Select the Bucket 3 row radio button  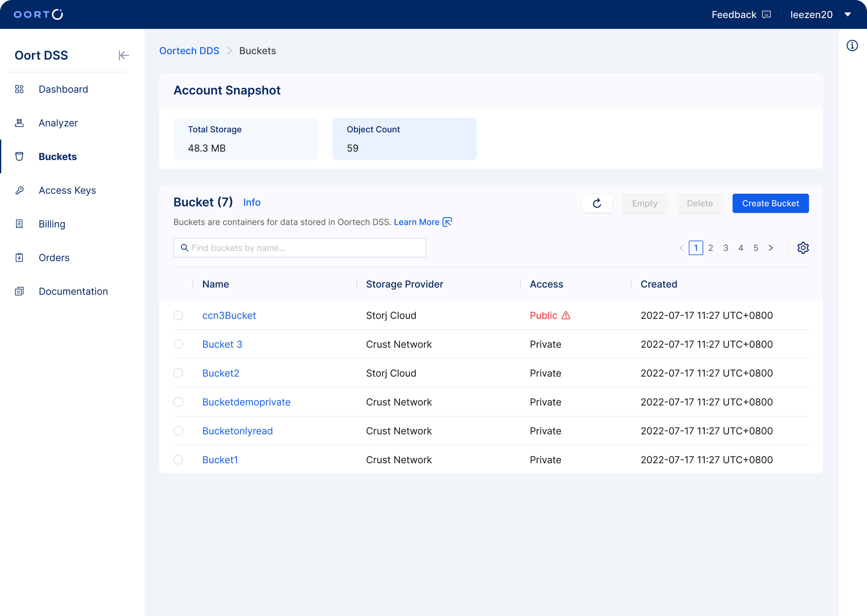click(x=178, y=344)
